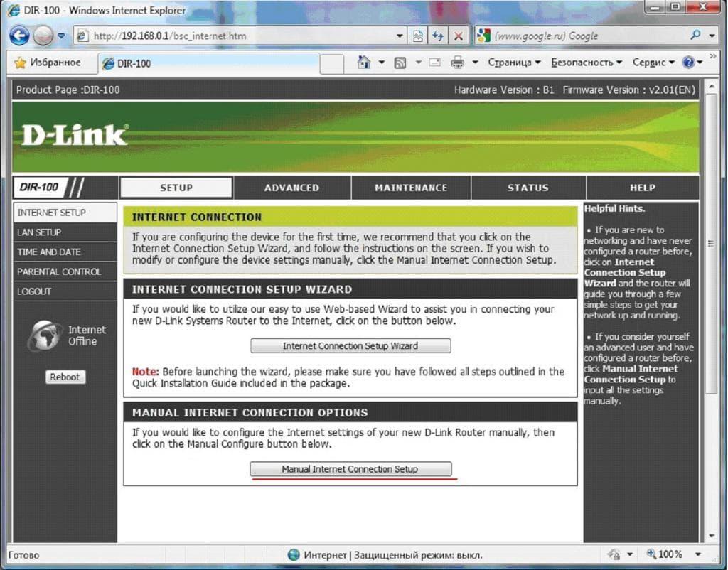Viewport: 728px width, 570px height.
Task: Select the SETUP tab
Action: (176, 188)
